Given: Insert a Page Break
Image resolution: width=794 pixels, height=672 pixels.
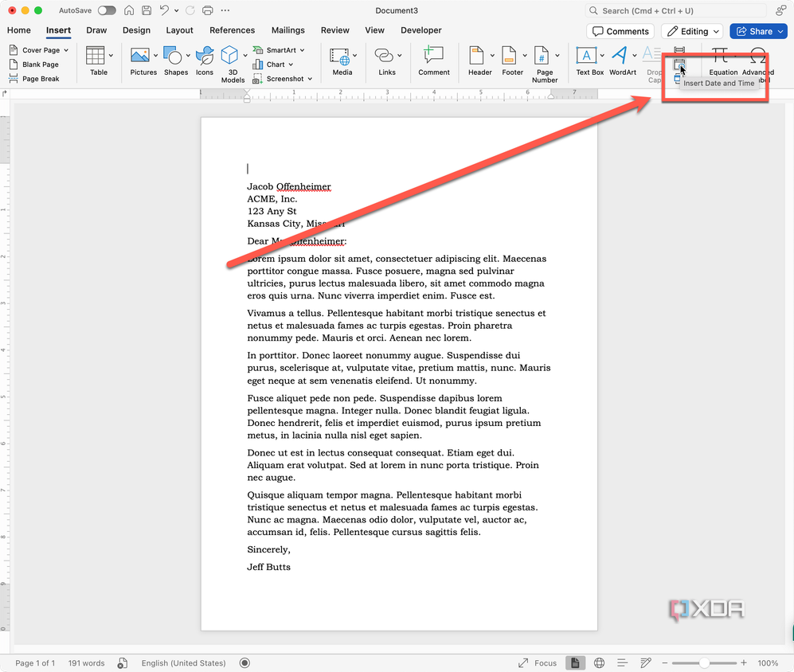Looking at the screenshot, I should [x=34, y=79].
